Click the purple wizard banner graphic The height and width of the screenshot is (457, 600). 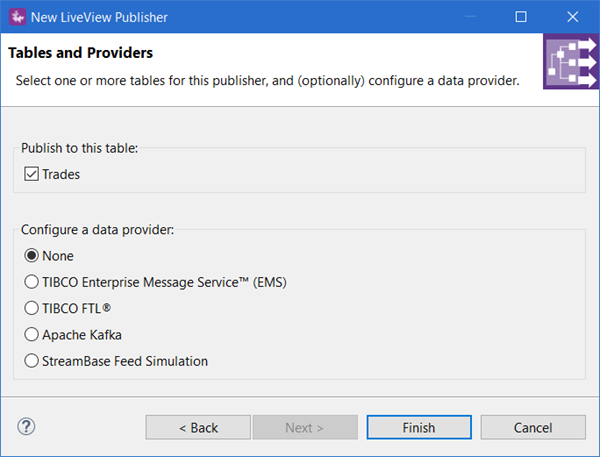[x=570, y=64]
